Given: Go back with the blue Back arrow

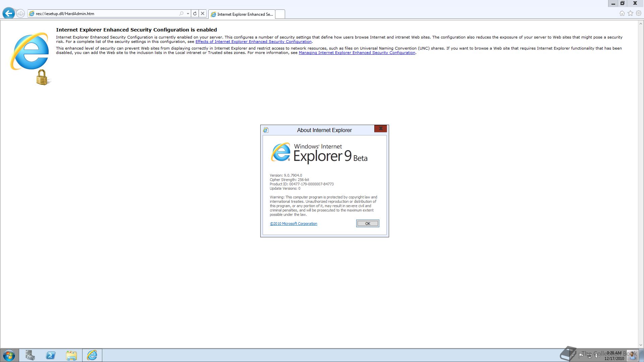Looking at the screenshot, I should click(x=9, y=13).
